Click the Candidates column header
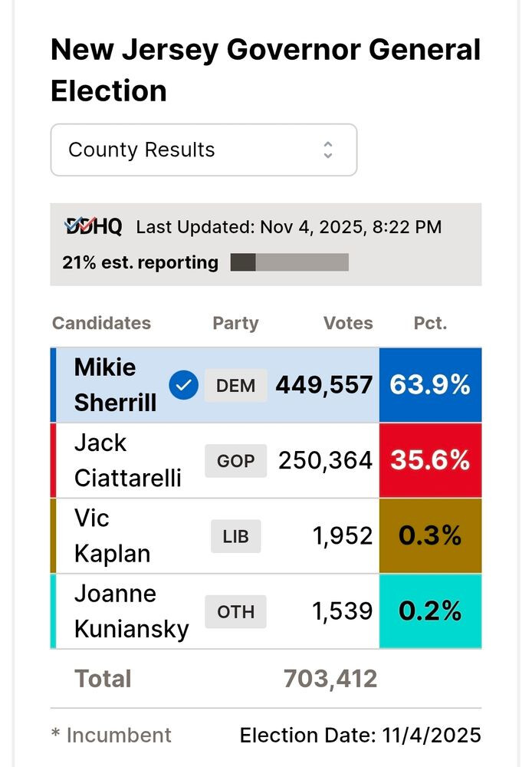Image resolution: width=532 pixels, height=767 pixels. click(101, 323)
